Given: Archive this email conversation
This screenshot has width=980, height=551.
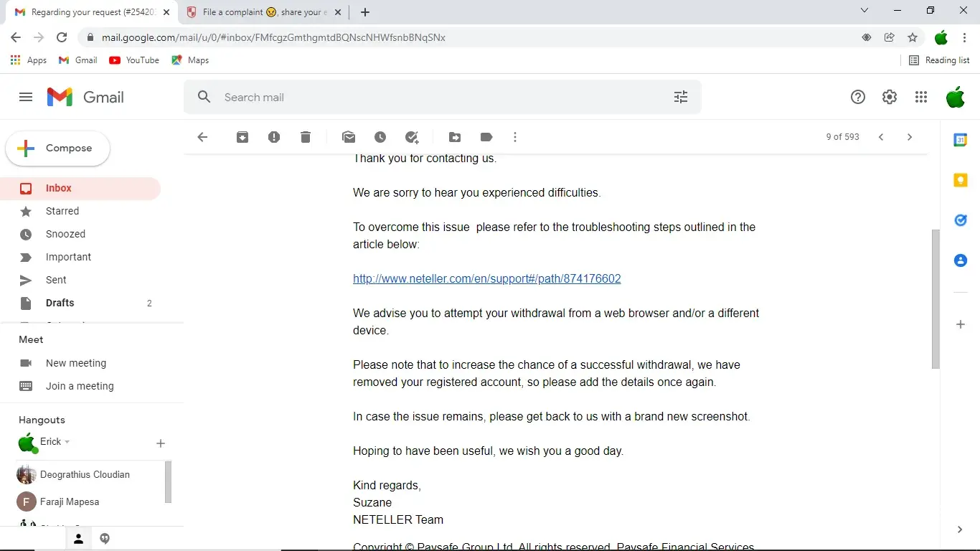Looking at the screenshot, I should (x=242, y=137).
